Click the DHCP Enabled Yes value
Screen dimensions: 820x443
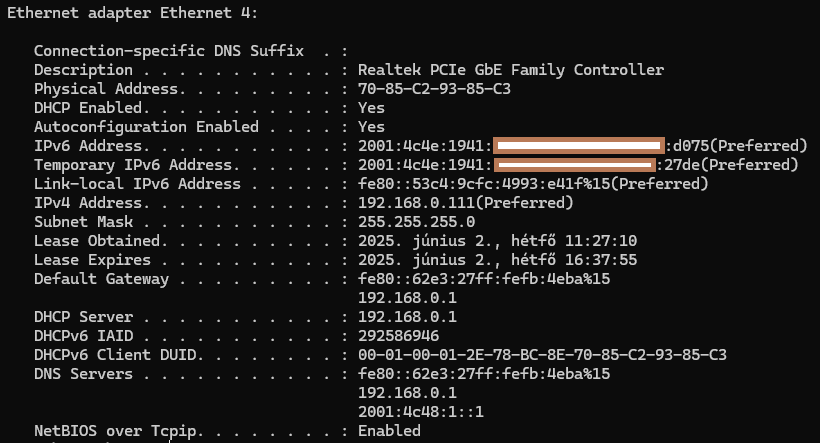point(371,108)
